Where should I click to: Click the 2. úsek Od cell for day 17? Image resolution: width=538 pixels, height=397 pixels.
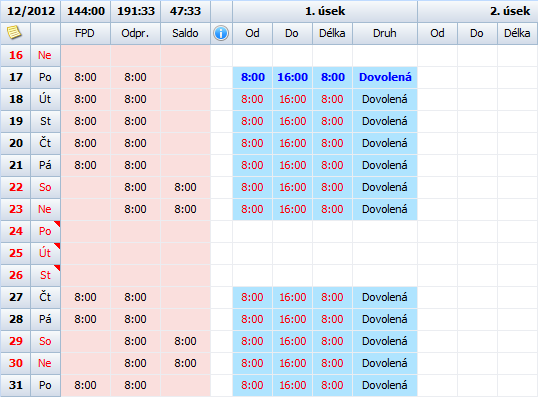(437, 77)
